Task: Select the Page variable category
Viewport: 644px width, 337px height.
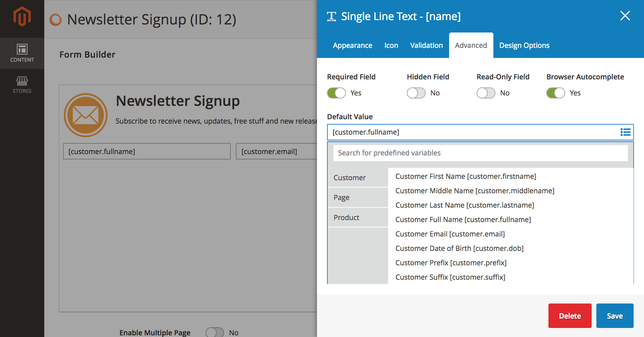Action: point(358,197)
